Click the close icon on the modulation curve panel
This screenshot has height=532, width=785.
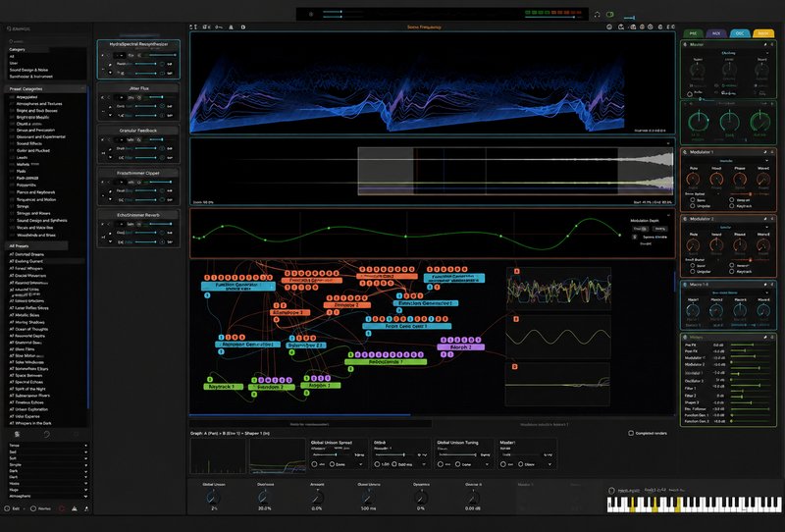coord(668,215)
